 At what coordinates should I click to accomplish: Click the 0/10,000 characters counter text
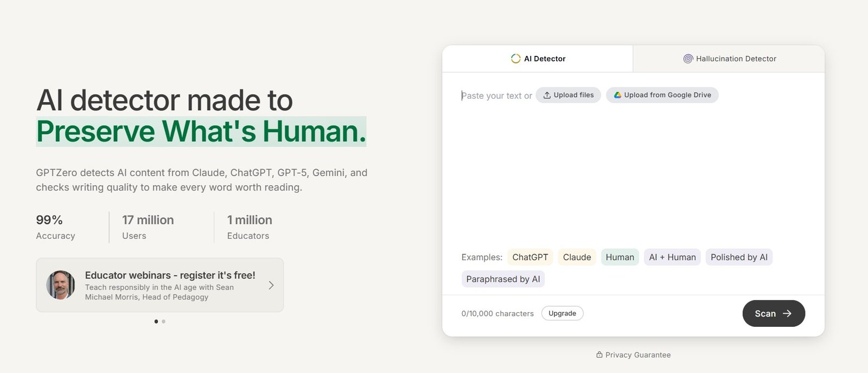point(497,314)
